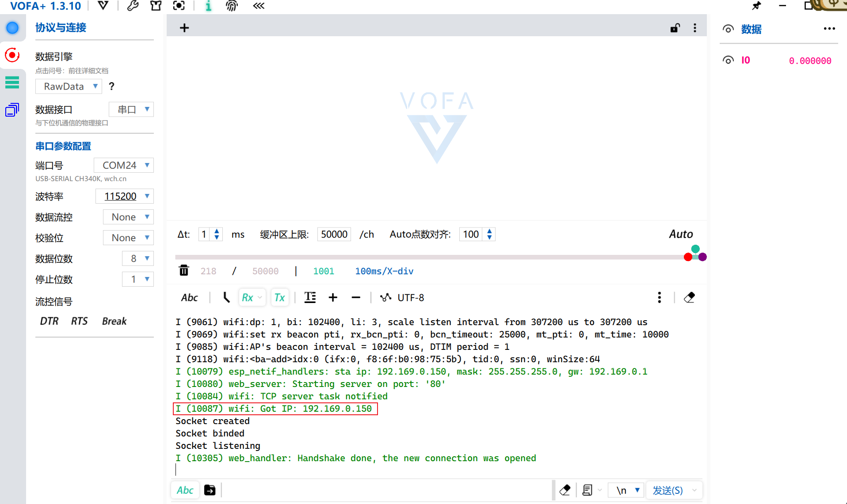847x504 pixels.
Task: Open the blue stacked widgets icon
Action: 12,110
